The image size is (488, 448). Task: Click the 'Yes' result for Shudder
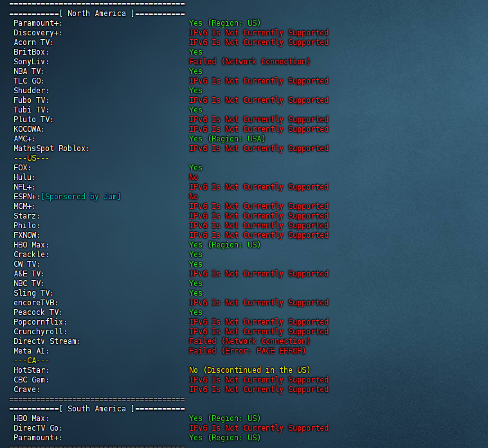pyautogui.click(x=195, y=91)
